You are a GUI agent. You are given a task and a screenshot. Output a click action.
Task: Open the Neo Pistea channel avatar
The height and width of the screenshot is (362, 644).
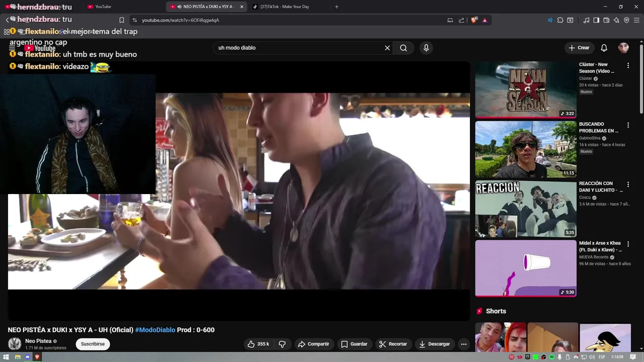click(x=15, y=344)
